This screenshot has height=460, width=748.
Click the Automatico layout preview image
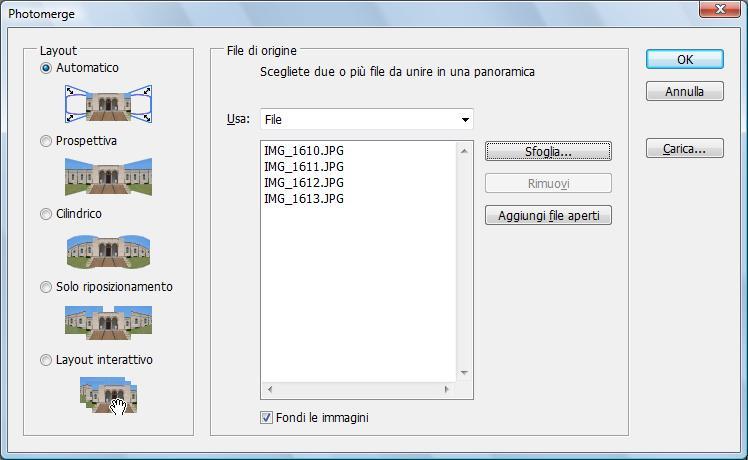pos(108,104)
